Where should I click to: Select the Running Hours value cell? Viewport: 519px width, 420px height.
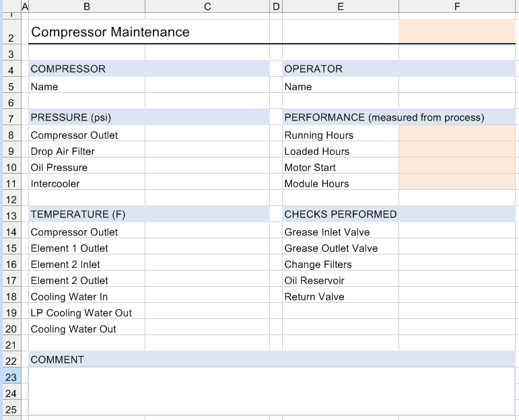[457, 133]
